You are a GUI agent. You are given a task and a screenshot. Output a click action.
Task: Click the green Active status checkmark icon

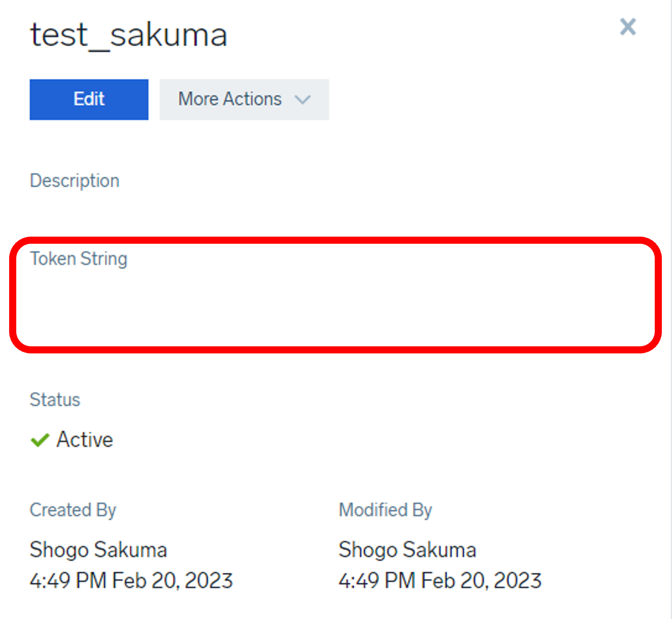click(x=40, y=440)
